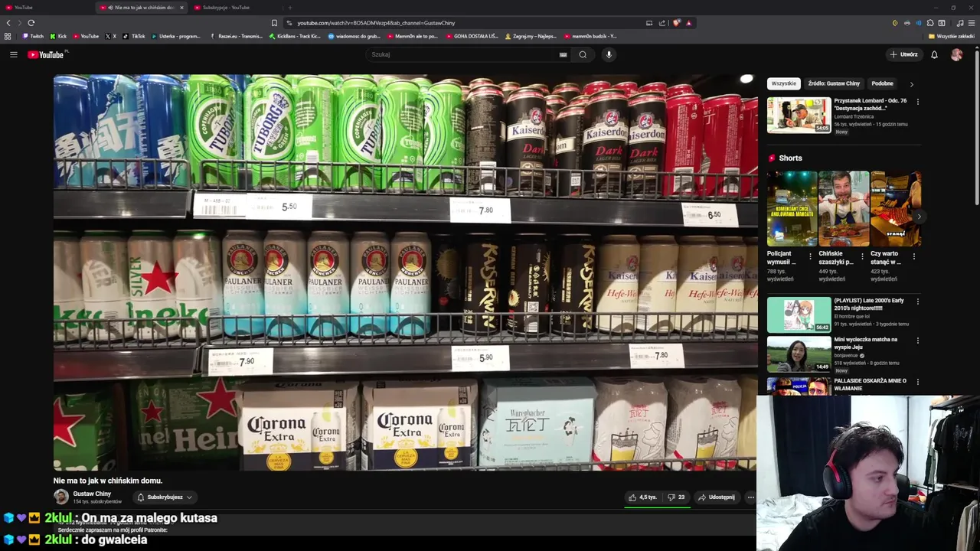Click the share page icon in address bar

point(663,23)
